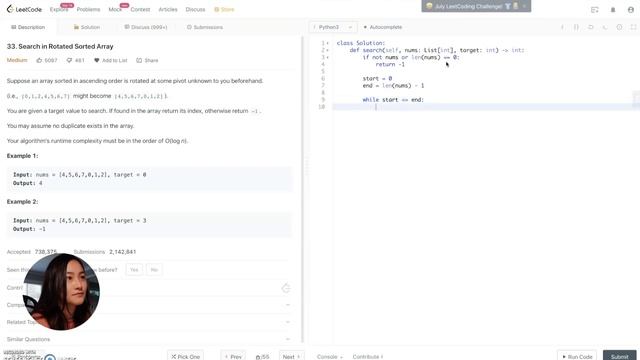Open the LeetCode logo home link
The image size is (640, 360).
[24, 9]
